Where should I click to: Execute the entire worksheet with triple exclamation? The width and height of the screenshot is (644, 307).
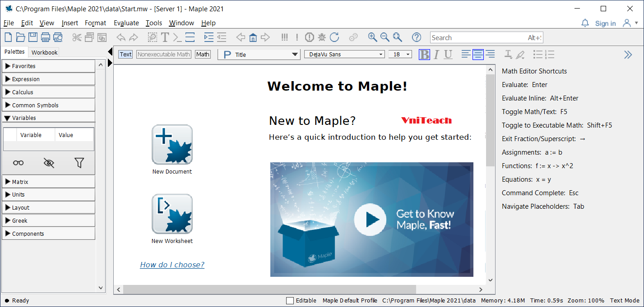[284, 37]
